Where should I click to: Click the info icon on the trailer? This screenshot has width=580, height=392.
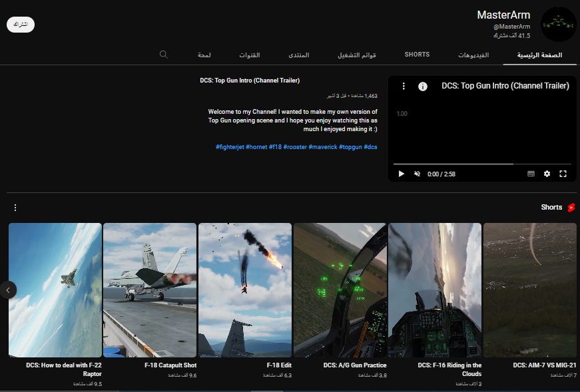tap(422, 87)
